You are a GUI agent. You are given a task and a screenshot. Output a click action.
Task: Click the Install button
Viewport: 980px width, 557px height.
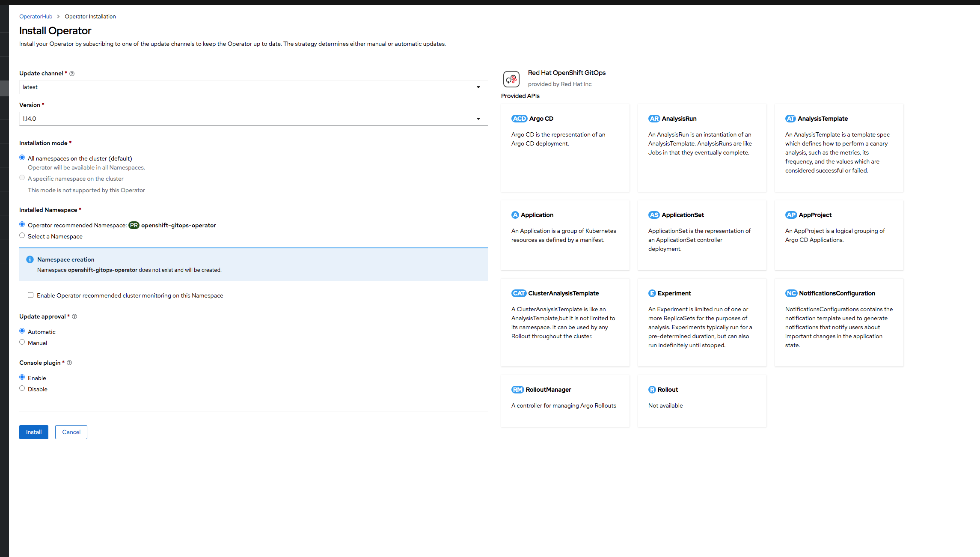[x=34, y=432]
